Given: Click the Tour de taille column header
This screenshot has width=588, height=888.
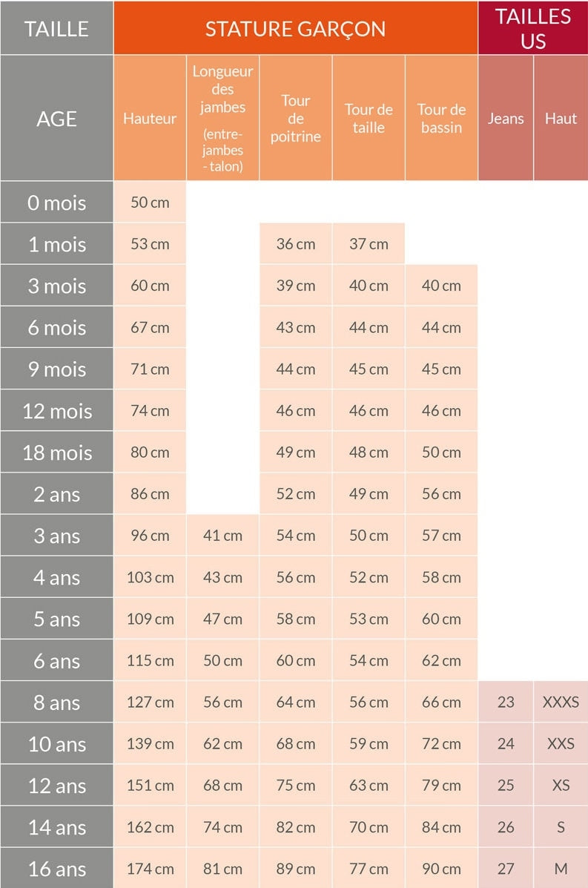Looking at the screenshot, I should pos(368,118).
